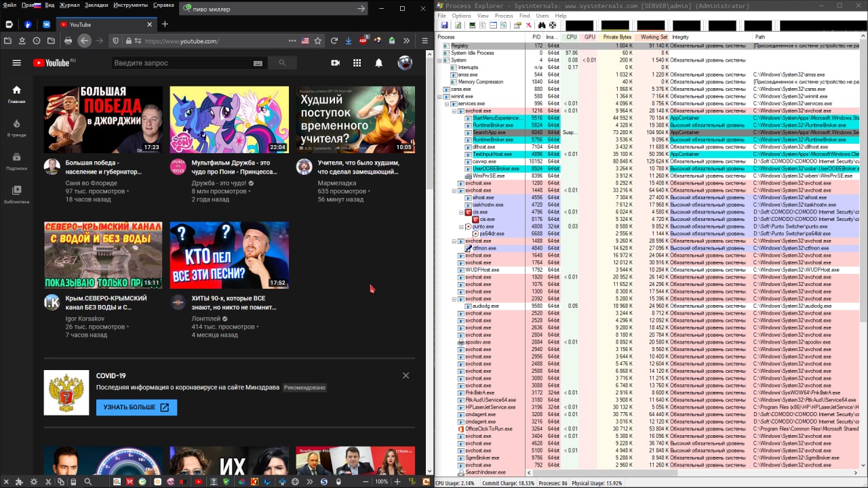Open the Process menu in Process Explorer
This screenshot has width=868, height=488.
coord(504,16)
